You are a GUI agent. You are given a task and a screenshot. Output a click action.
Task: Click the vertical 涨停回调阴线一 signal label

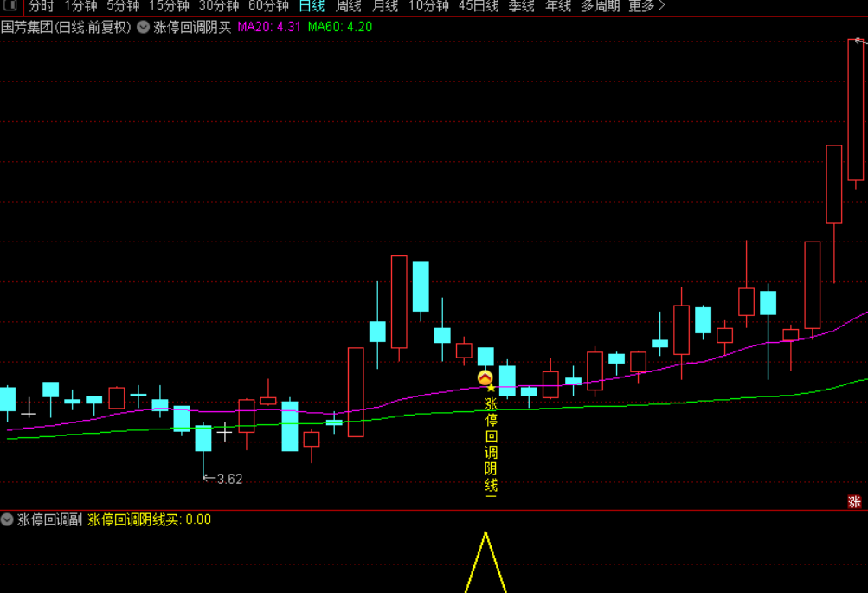point(491,448)
